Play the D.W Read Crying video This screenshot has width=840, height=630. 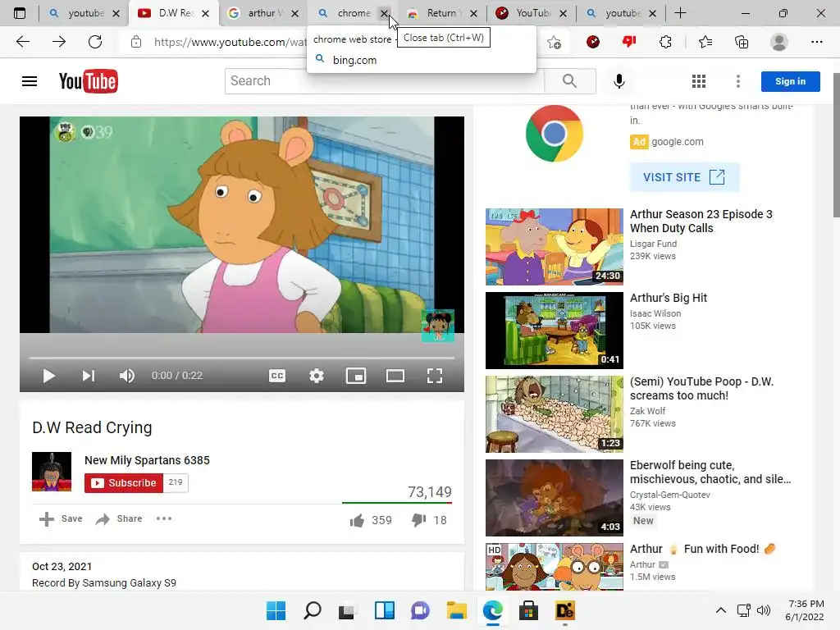click(x=48, y=376)
